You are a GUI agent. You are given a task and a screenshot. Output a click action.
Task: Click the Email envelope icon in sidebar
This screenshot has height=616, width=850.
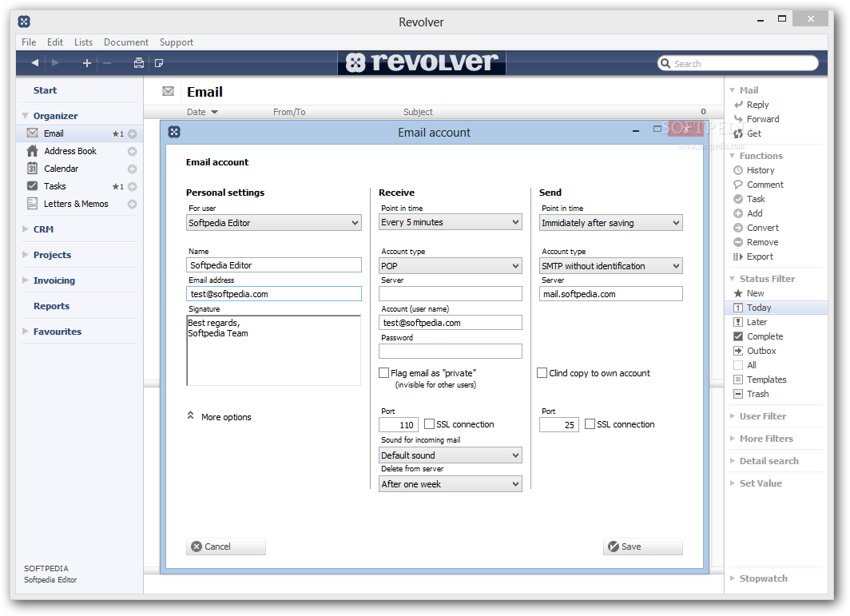coord(33,133)
